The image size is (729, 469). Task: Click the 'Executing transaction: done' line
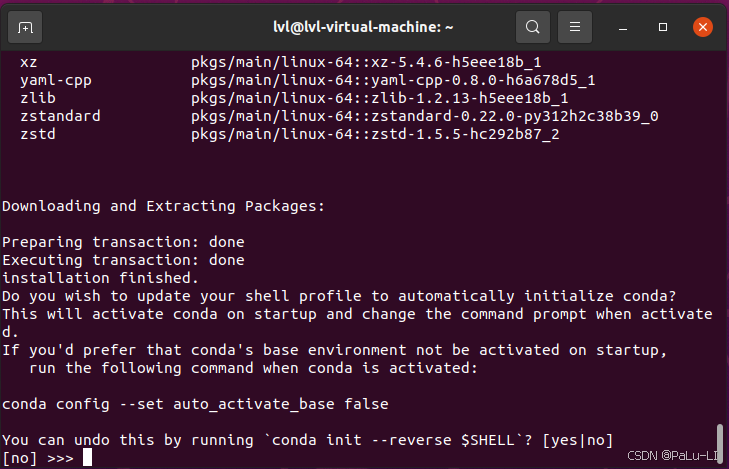pyautogui.click(x=123, y=260)
